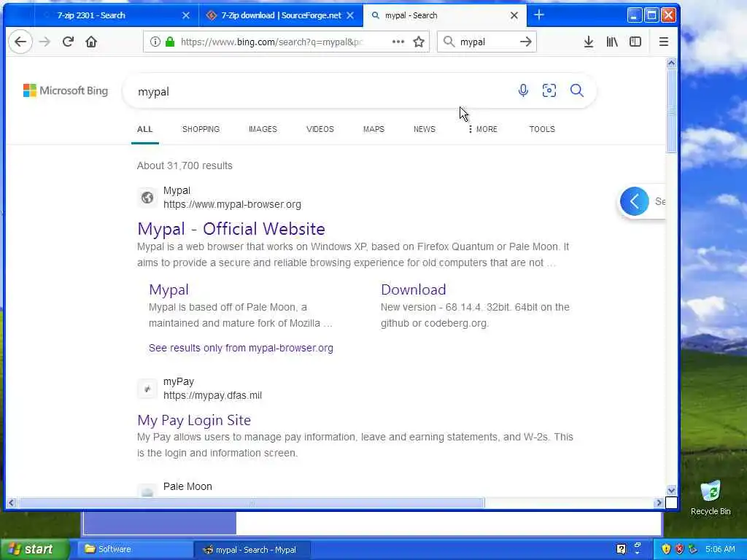Click the 5:06 AM taskbar clock
This screenshot has height=560, width=747.
[x=720, y=549]
